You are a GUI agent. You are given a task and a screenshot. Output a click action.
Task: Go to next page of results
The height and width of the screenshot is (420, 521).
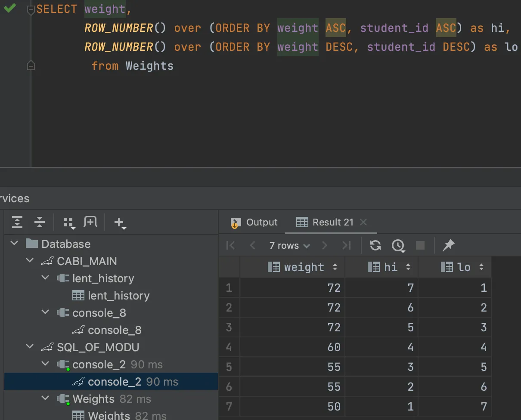(x=325, y=245)
